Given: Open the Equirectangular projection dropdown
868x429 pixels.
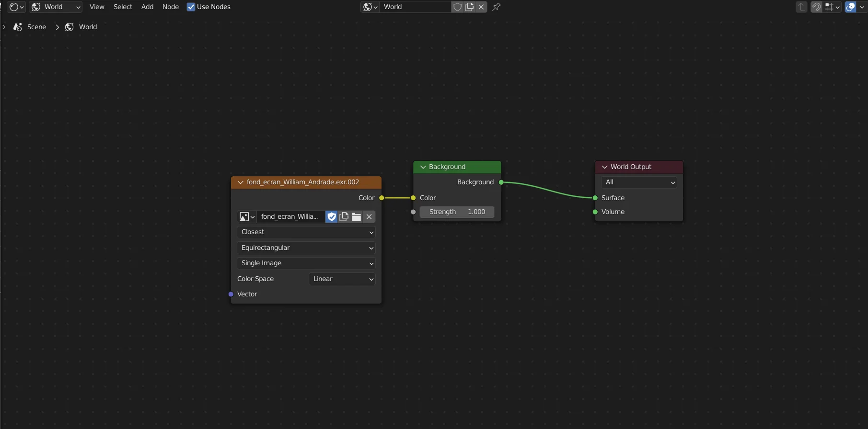Looking at the screenshot, I should point(306,248).
